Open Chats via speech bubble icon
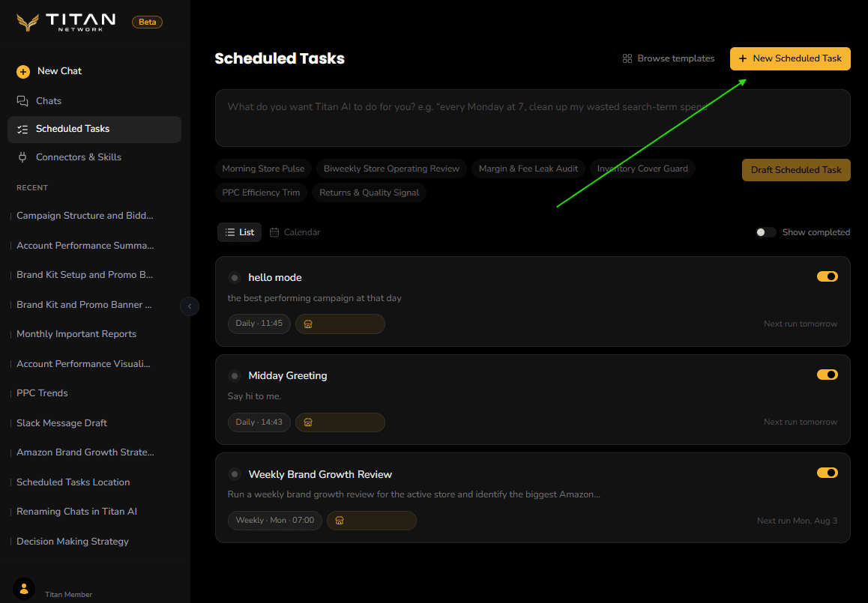This screenshot has height=603, width=868. click(x=22, y=100)
